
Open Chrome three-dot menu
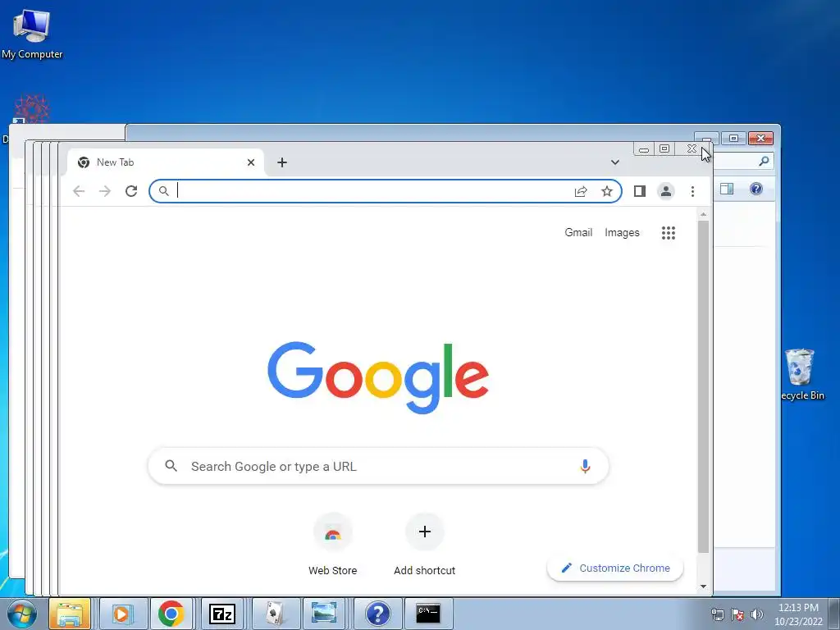[x=692, y=191]
